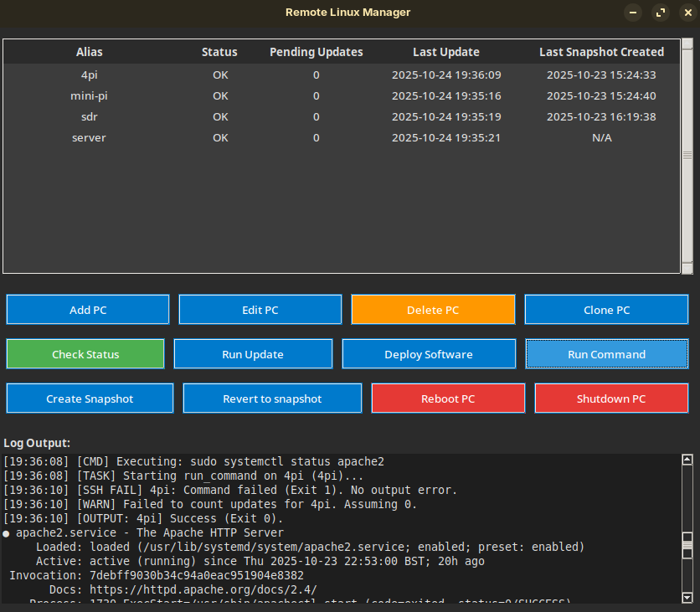
Task: Start Run Update on selected machine
Action: (253, 354)
